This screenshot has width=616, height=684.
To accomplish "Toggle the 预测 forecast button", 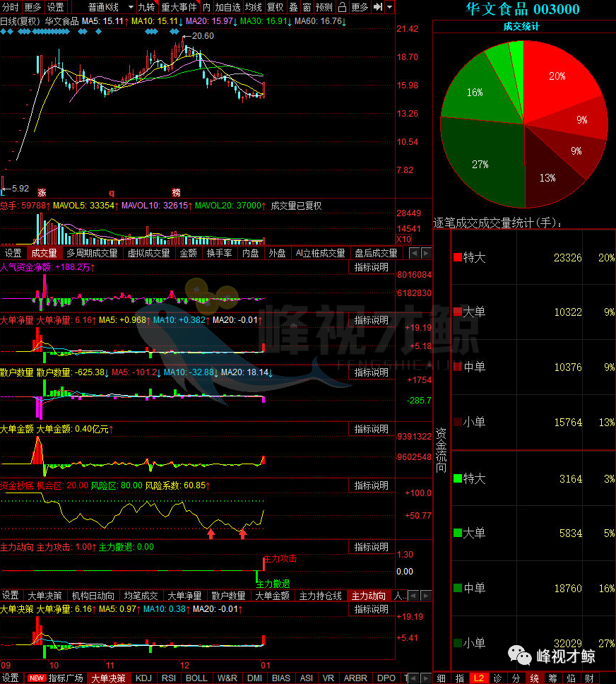I will tap(324, 7).
